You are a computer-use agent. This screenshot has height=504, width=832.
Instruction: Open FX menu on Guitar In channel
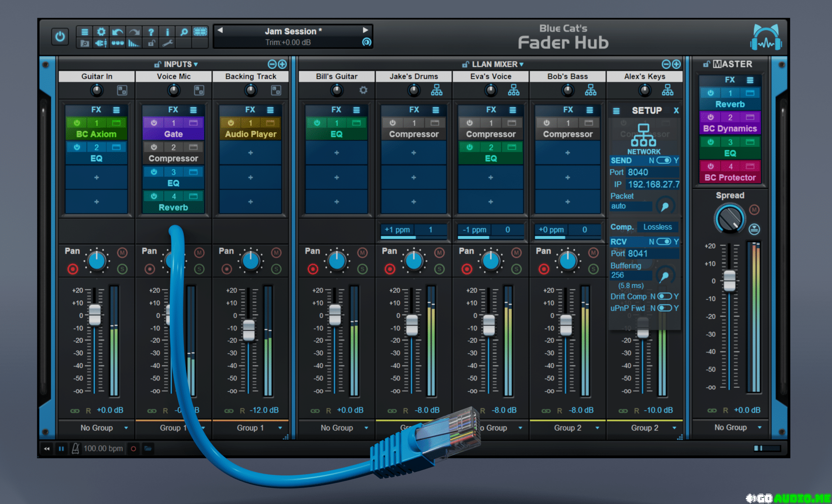(x=116, y=110)
